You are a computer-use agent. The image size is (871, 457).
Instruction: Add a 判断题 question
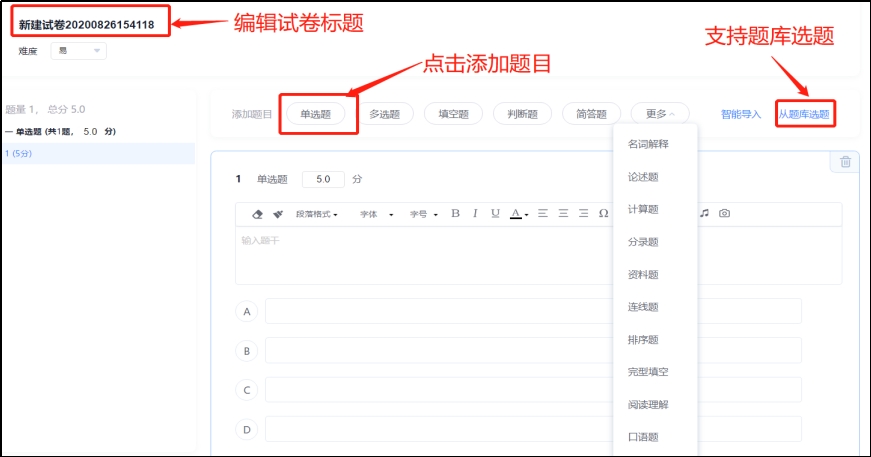coord(522,114)
